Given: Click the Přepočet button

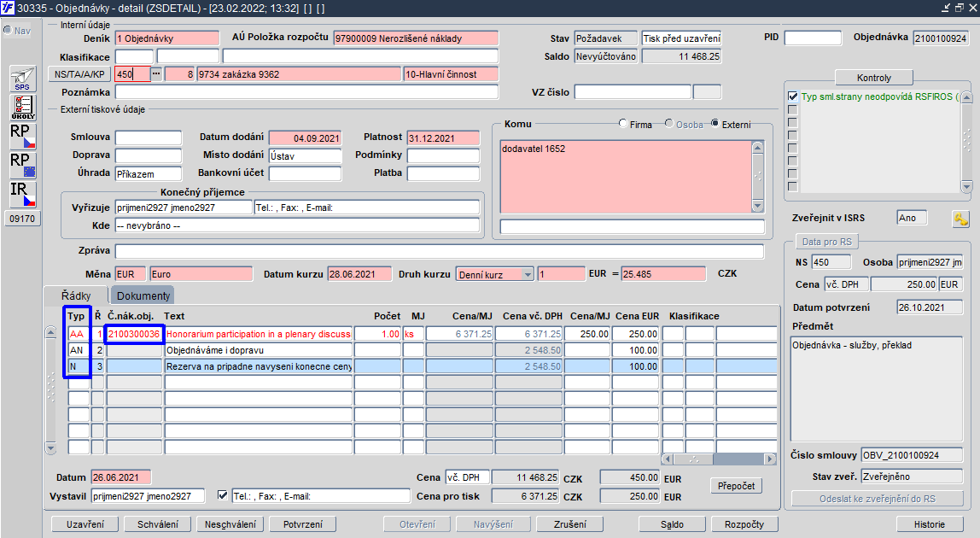Looking at the screenshot, I should pos(736,486).
